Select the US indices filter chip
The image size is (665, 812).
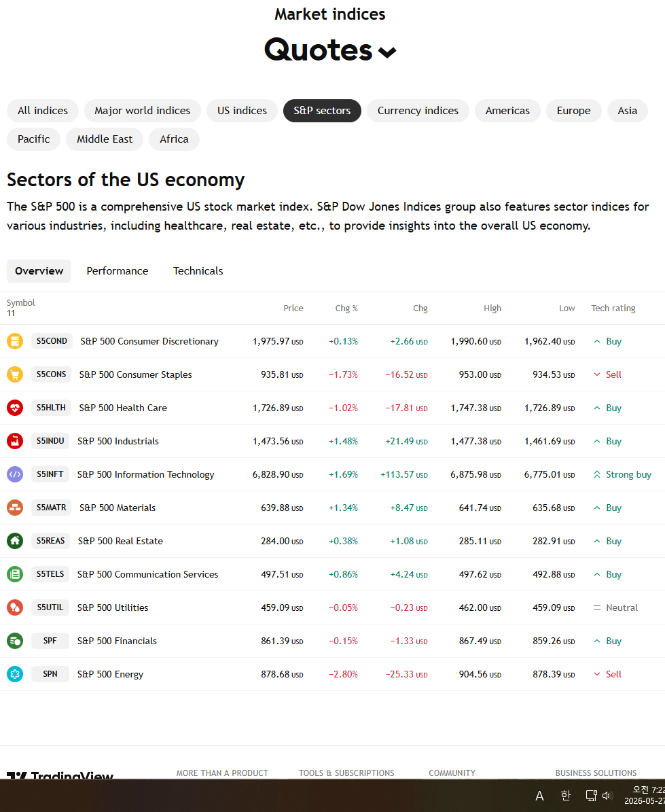pos(242,111)
